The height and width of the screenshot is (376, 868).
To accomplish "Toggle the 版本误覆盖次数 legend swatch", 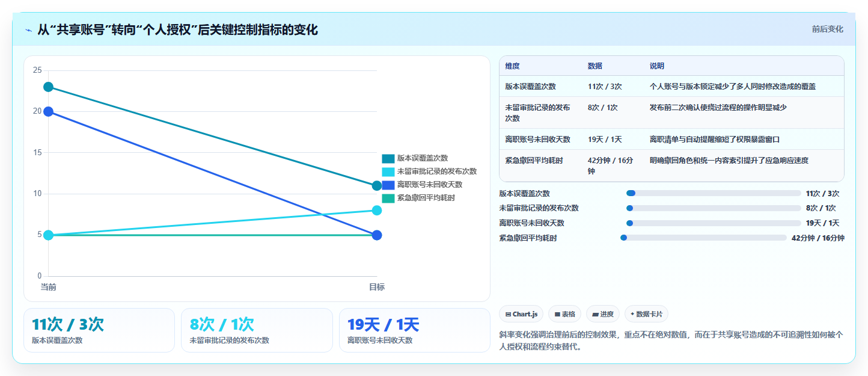I will (388, 158).
